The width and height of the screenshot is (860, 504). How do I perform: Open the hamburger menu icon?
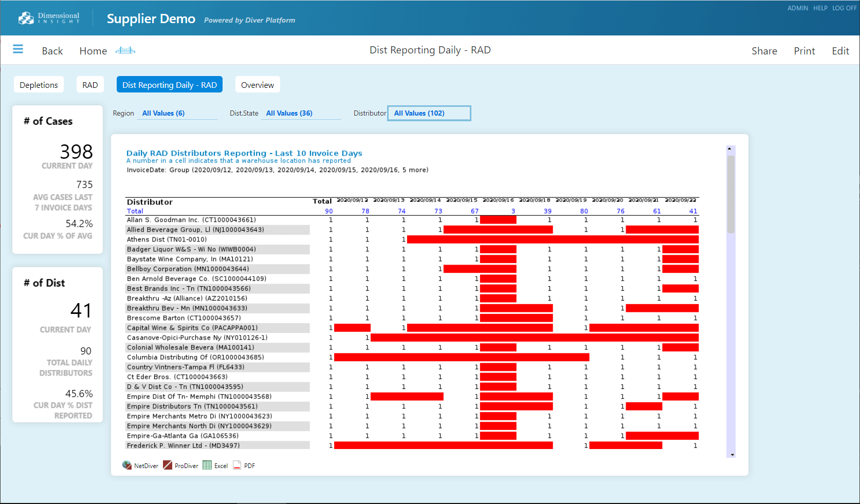click(18, 49)
